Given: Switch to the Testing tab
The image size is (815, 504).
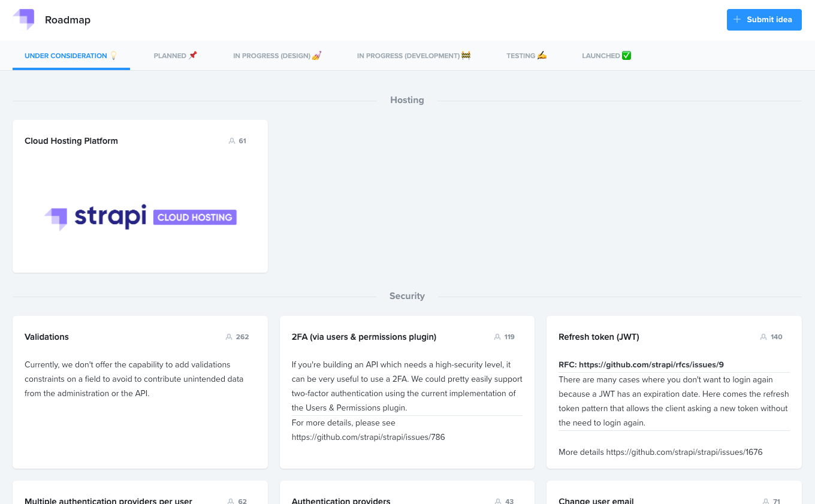Looking at the screenshot, I should (x=527, y=56).
